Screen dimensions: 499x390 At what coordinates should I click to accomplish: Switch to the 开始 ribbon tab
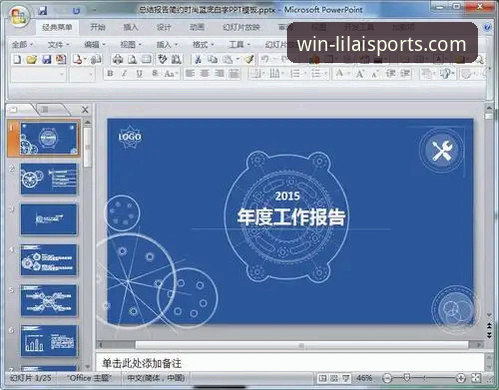pos(98,27)
